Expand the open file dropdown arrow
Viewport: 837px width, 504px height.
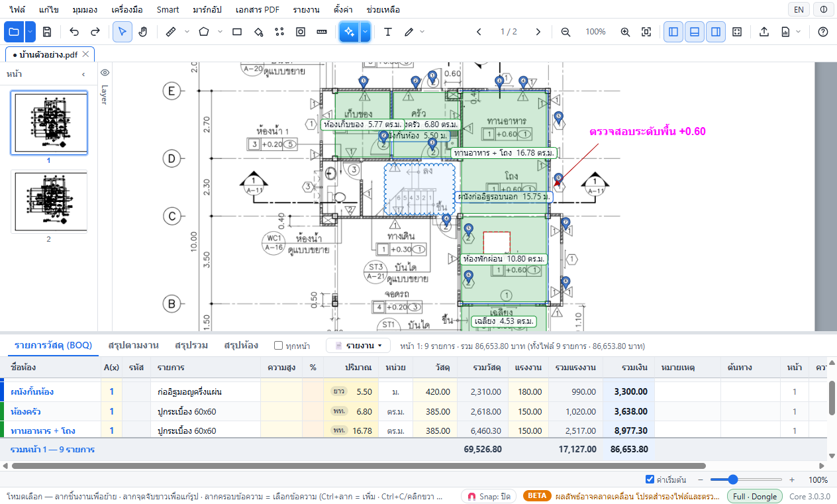32,32
